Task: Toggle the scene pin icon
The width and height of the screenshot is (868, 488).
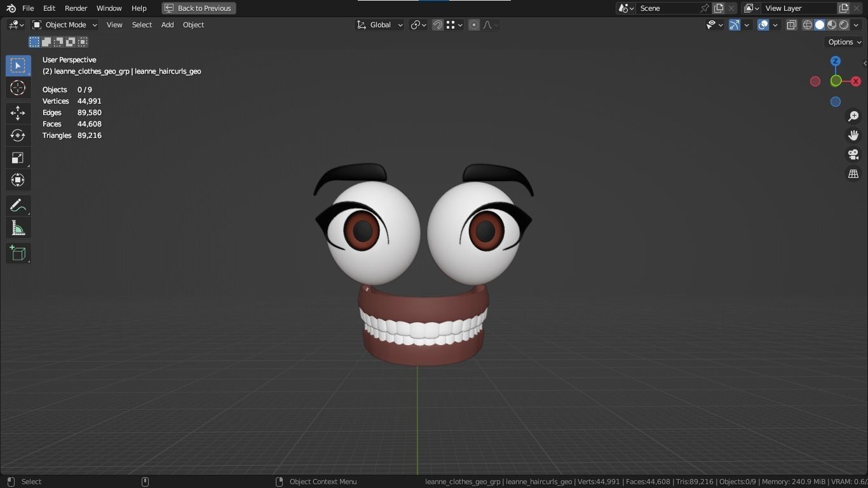Action: coord(705,8)
